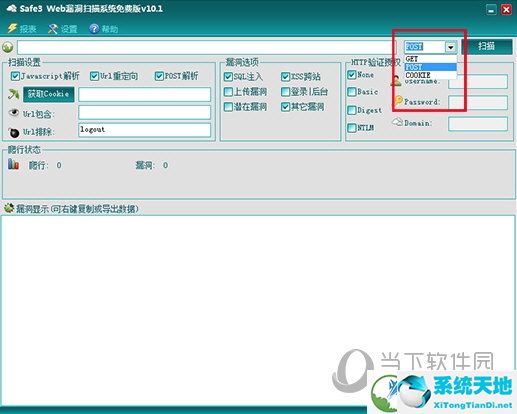Click the 获取Cookie button
The image size is (517, 414).
pos(49,94)
